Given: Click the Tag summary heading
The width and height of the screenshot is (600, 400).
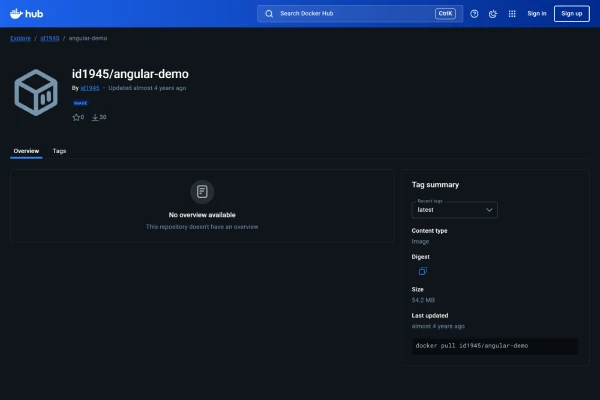Looking at the screenshot, I should pyautogui.click(x=435, y=184).
